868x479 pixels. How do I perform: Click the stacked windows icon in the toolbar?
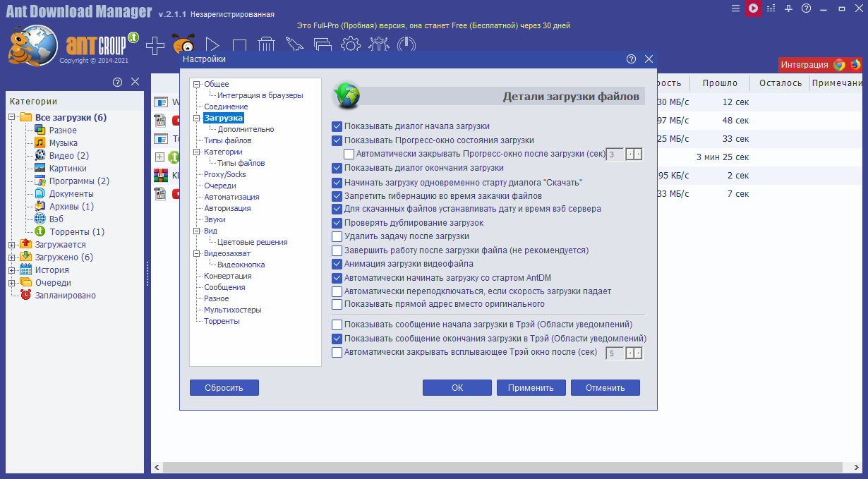(323, 46)
